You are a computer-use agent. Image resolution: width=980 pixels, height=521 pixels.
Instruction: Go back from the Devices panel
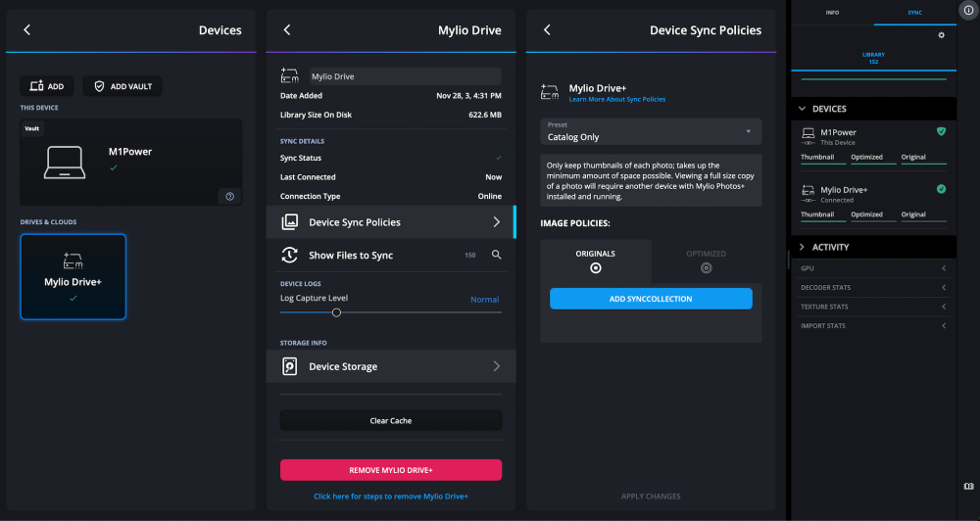pyautogui.click(x=26, y=30)
